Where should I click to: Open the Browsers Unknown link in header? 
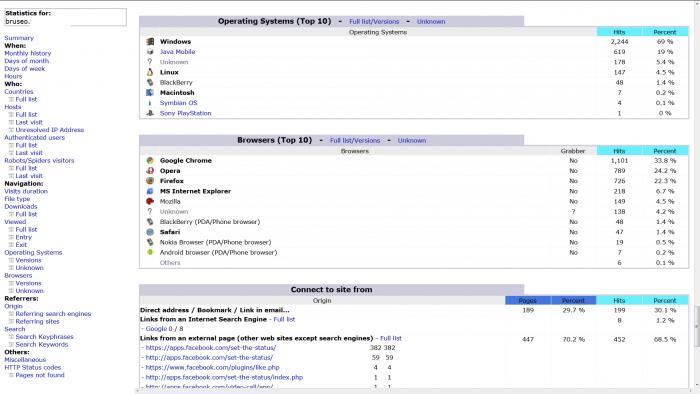(412, 141)
